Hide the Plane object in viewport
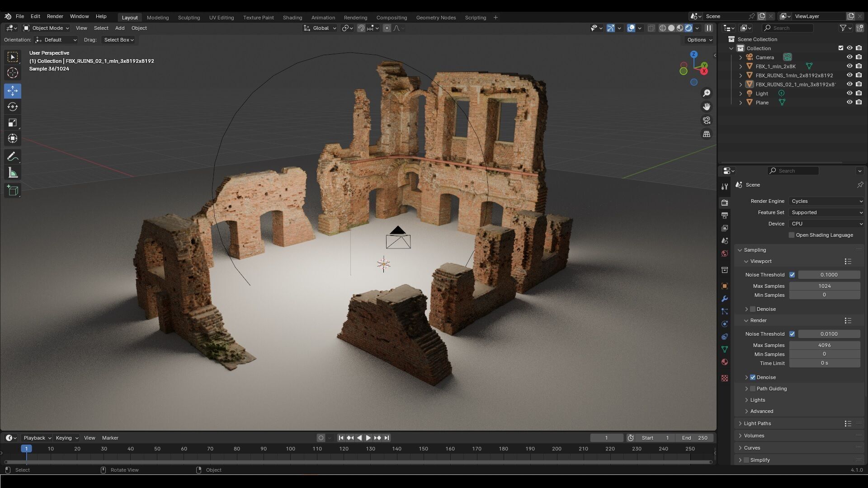Image resolution: width=868 pixels, height=488 pixels. pos(849,103)
